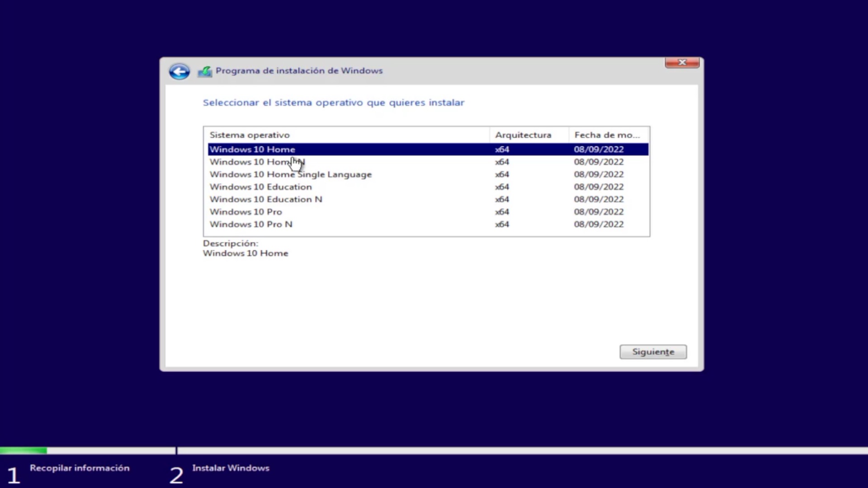Viewport: 868px width, 488px height.
Task: Choose Windows 10 Pro N
Action: point(428,224)
